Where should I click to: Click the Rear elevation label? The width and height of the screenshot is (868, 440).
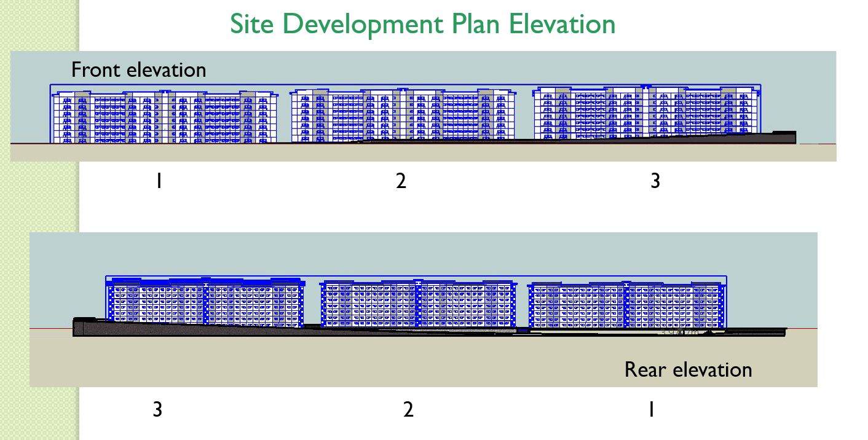688,369
